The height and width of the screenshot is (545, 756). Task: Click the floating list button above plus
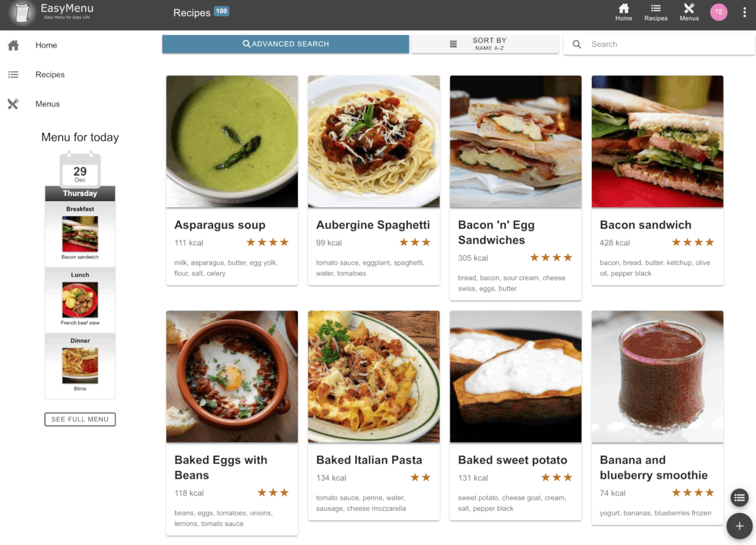pyautogui.click(x=739, y=498)
